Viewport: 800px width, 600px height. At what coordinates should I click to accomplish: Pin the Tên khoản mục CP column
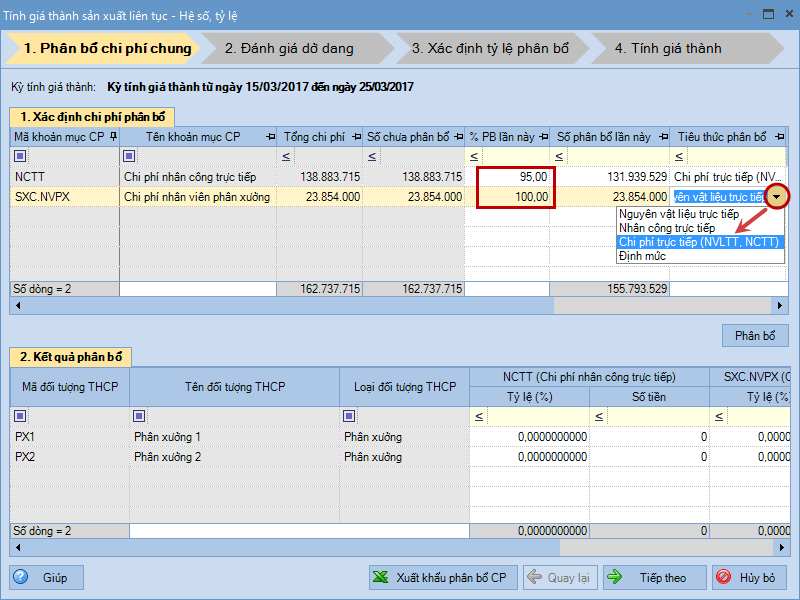[270, 136]
